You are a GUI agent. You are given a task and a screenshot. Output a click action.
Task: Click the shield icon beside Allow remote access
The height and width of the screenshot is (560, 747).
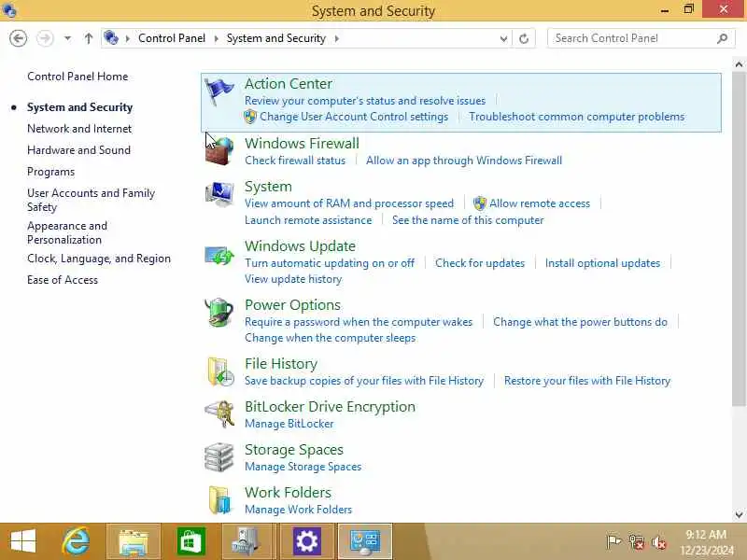(480, 203)
